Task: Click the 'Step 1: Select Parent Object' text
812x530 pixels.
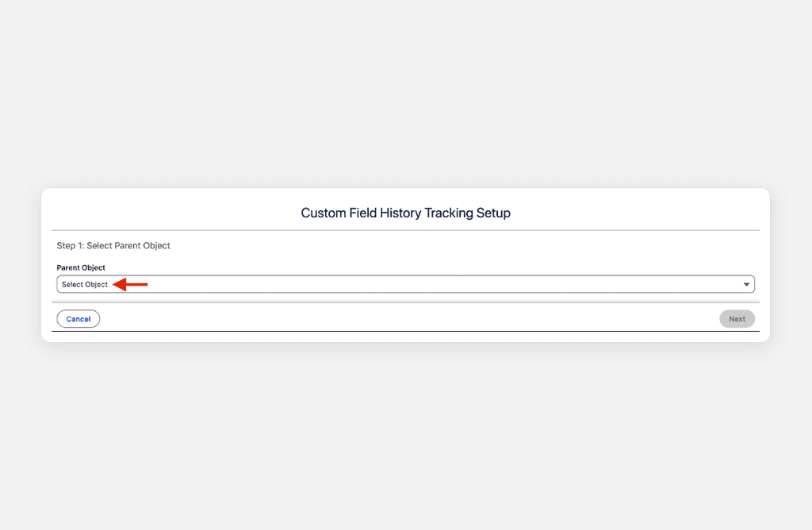Action: pos(113,246)
